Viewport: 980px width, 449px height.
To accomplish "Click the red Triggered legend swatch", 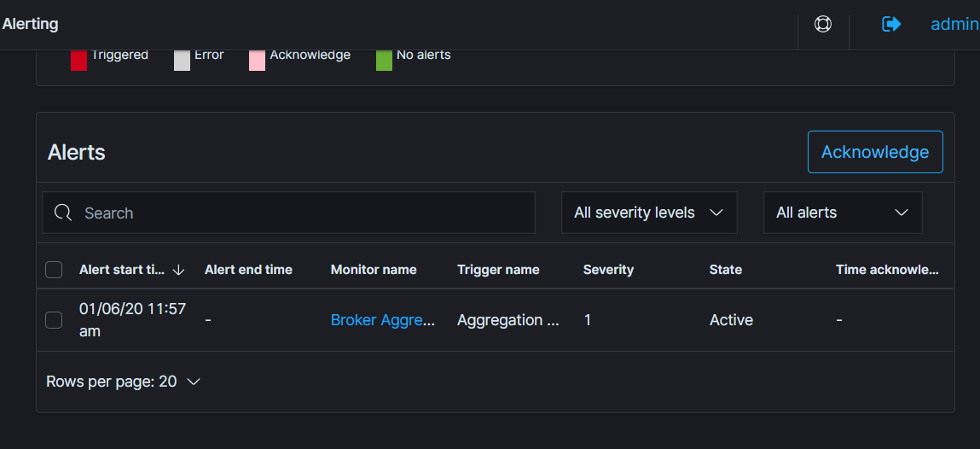I will coord(78,58).
